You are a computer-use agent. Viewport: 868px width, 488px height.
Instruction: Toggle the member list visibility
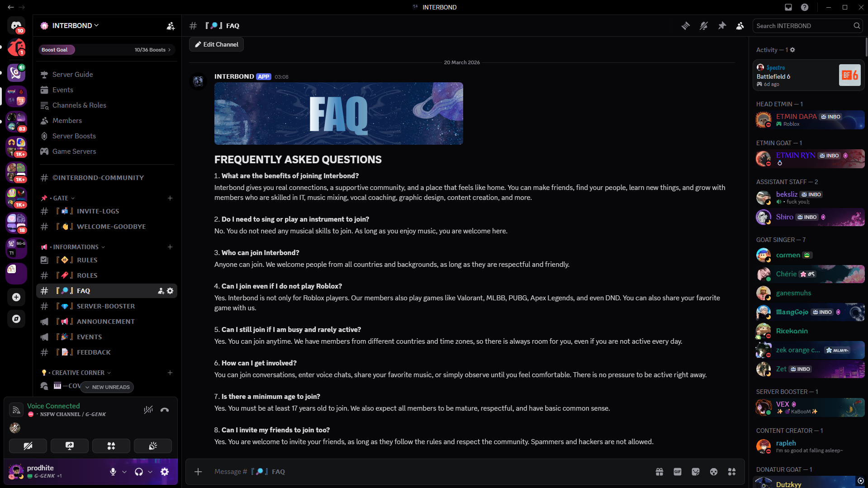click(740, 26)
